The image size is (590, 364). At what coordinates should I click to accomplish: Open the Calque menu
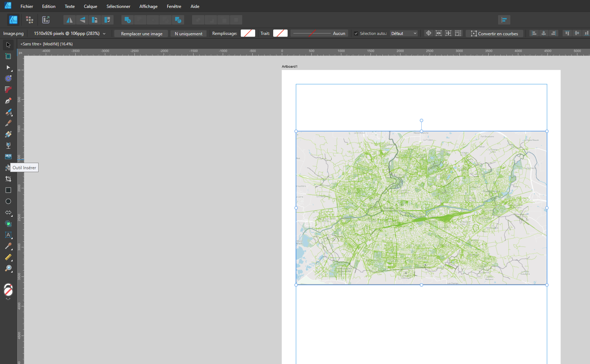click(x=90, y=6)
